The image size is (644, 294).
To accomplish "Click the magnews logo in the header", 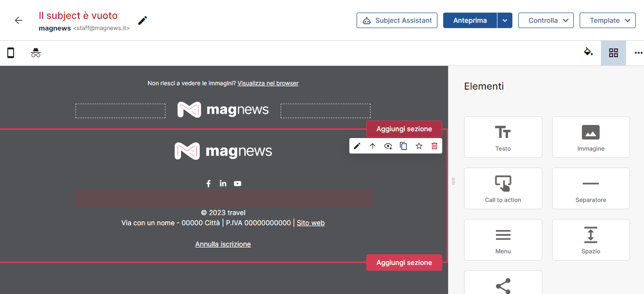I will pyautogui.click(x=223, y=110).
